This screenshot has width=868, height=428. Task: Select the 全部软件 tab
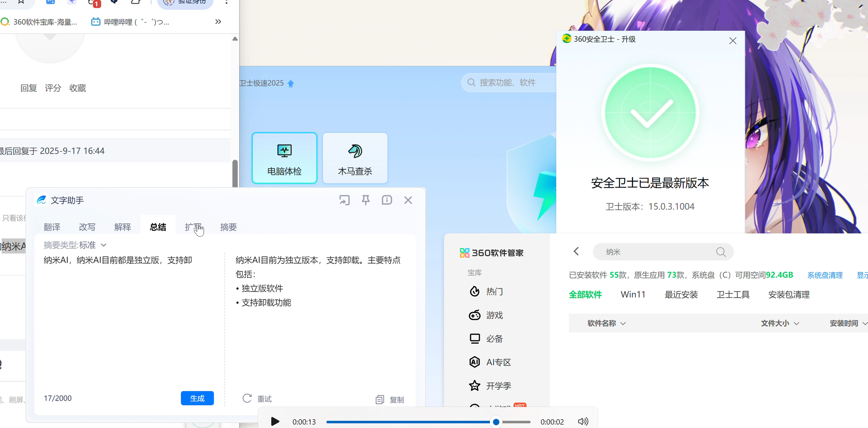click(x=585, y=294)
